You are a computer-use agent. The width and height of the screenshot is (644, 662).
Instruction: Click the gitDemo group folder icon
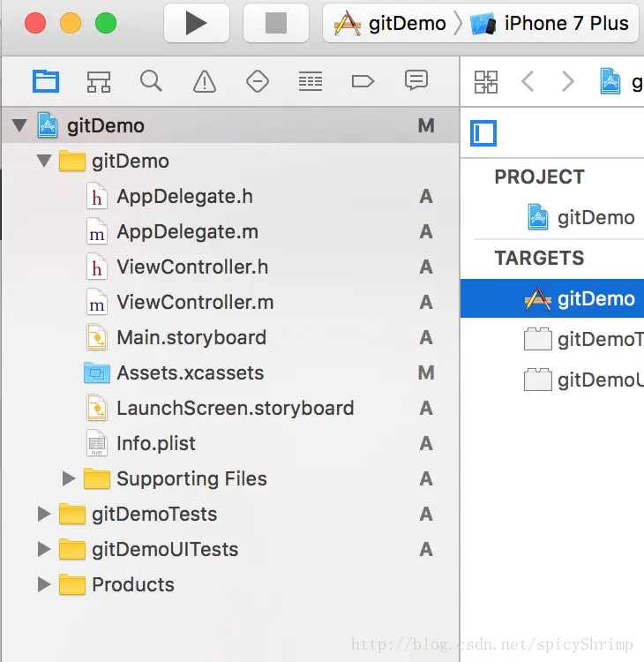71,161
